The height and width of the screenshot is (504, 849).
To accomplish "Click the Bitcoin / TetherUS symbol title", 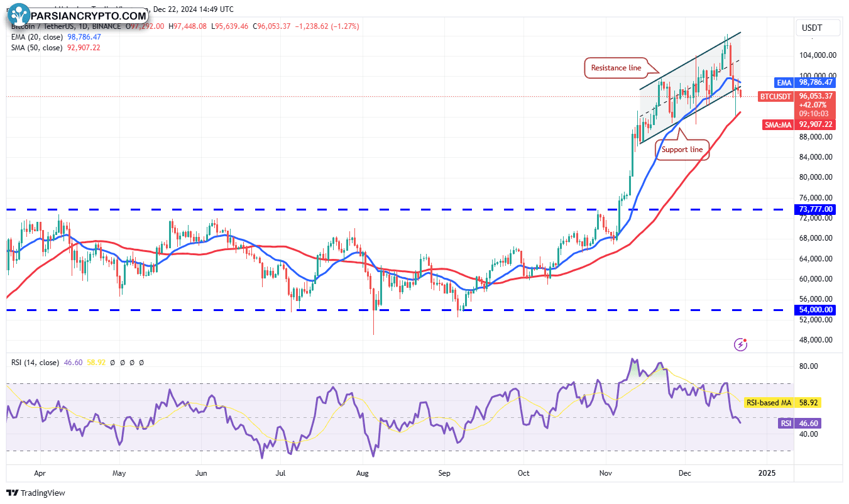I will coord(42,26).
